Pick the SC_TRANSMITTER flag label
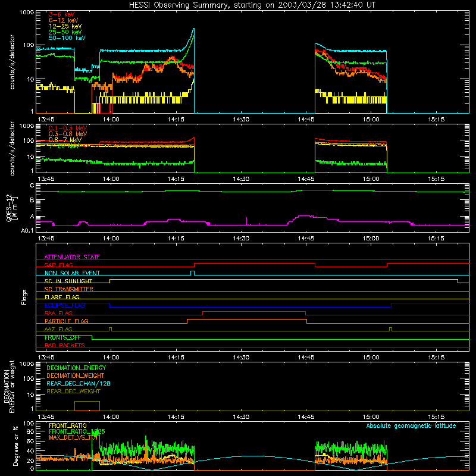 pyautogui.click(x=68, y=289)
